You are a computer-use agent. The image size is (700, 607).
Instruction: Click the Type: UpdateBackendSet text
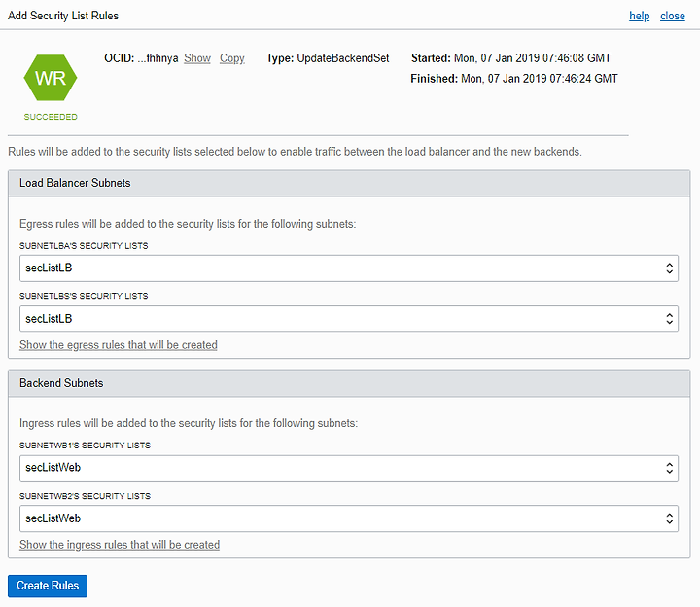[328, 58]
